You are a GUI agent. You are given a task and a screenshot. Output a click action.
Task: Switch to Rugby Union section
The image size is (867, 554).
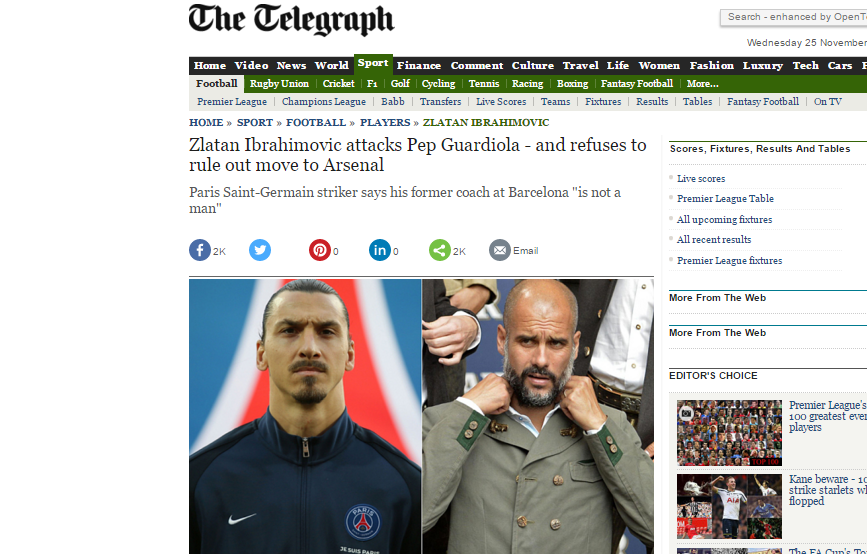click(x=279, y=83)
